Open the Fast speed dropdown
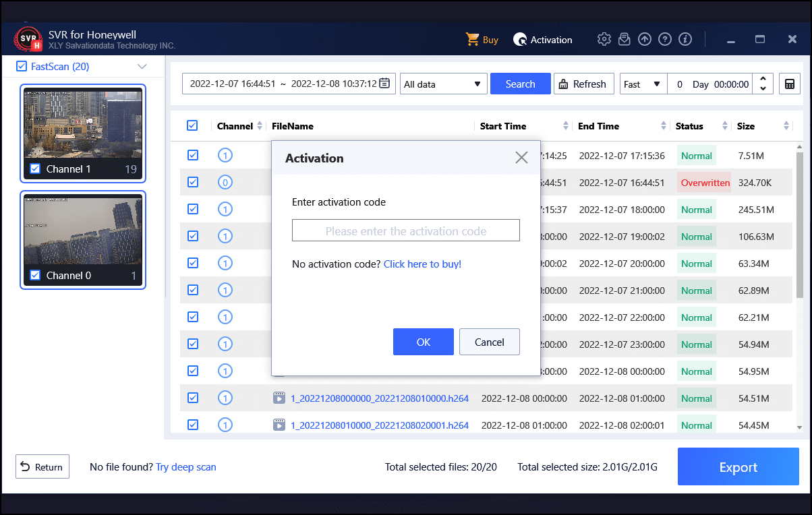This screenshot has width=812, height=515. [x=643, y=84]
